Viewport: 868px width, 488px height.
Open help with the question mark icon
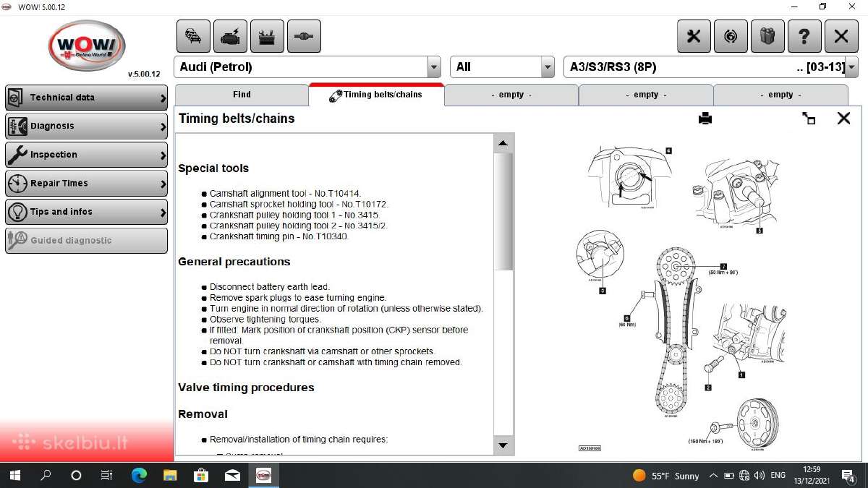click(804, 36)
